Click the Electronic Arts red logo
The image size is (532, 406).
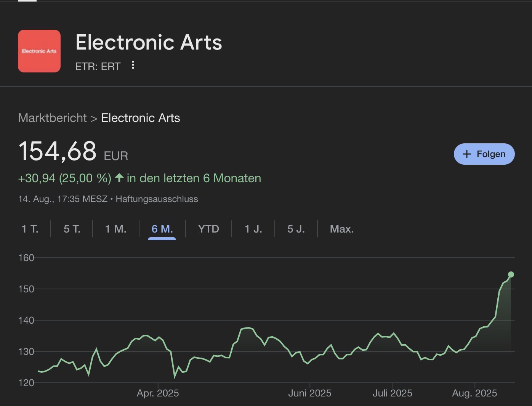tap(39, 51)
